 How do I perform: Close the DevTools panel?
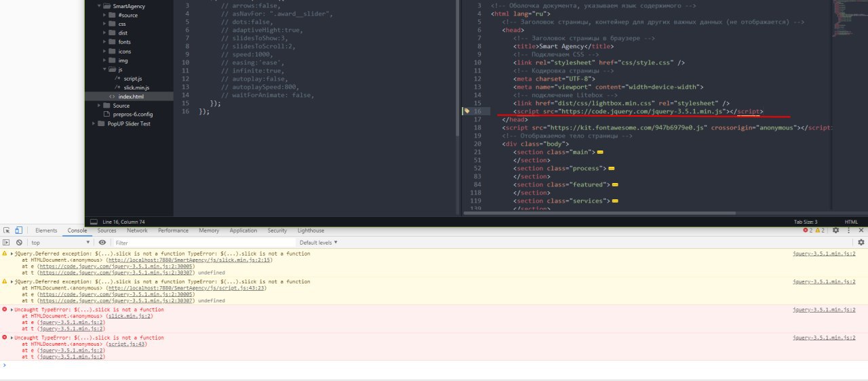pos(861,230)
